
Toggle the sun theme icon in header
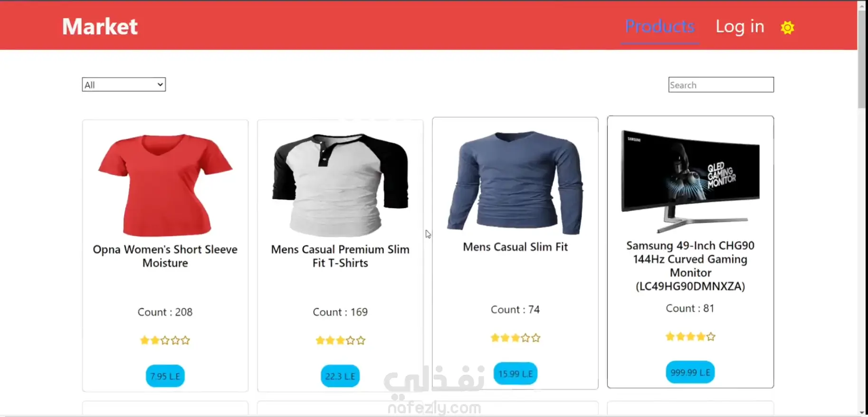(x=787, y=28)
